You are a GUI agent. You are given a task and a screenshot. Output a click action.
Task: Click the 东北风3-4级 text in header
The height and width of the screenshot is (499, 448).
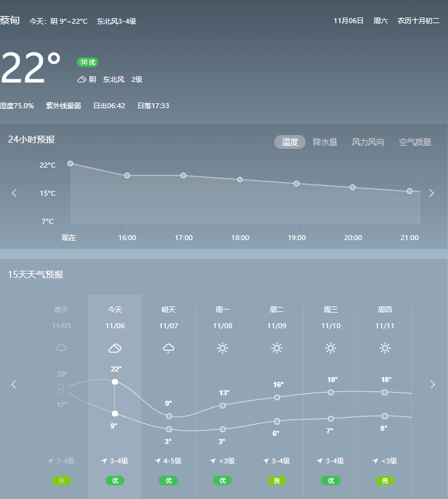[x=117, y=21]
